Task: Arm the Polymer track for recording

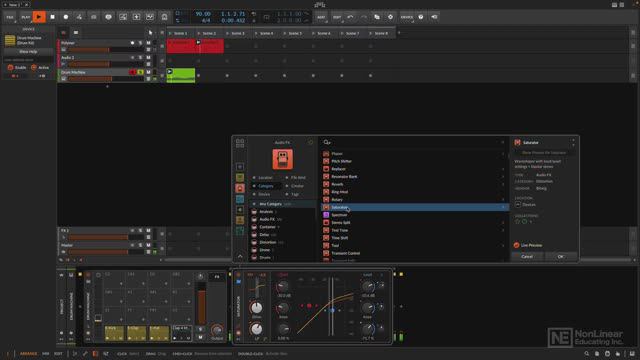Action: [x=132, y=43]
